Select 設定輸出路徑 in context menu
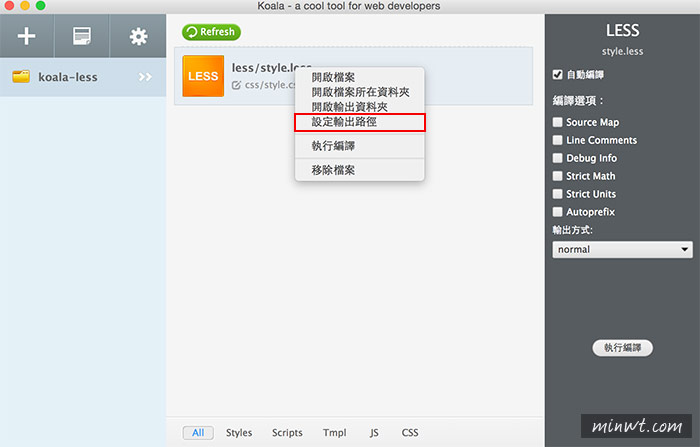The height and width of the screenshot is (447, 700). pyautogui.click(x=360, y=122)
